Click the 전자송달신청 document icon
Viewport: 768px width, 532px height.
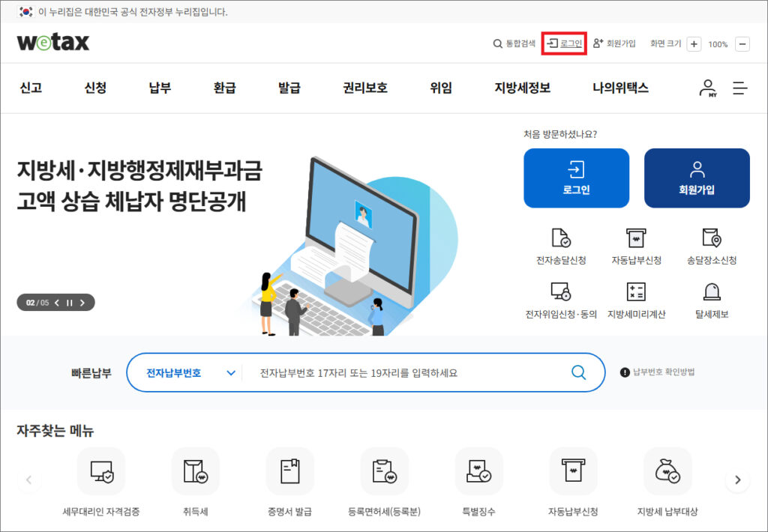(x=561, y=238)
